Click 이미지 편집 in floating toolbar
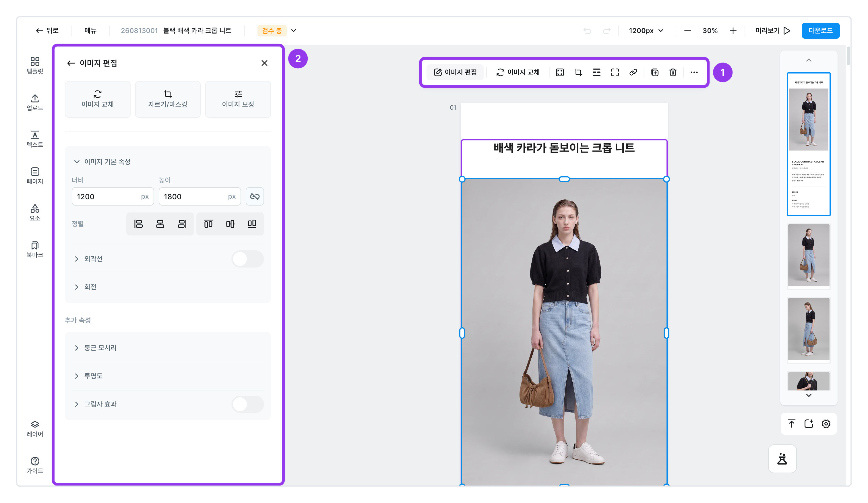The height and width of the screenshot is (503, 868). pos(455,72)
